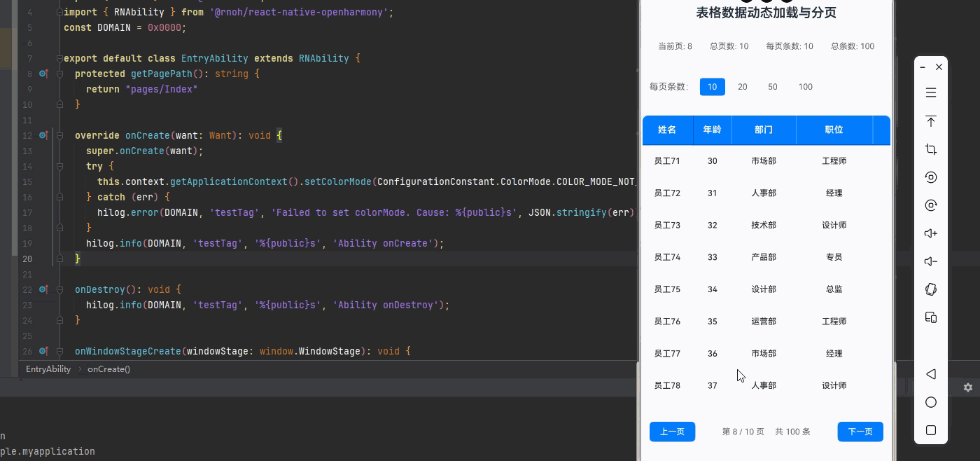Take a screenshot with the crop icon
Viewport: 980px width, 461px height.
click(x=931, y=149)
